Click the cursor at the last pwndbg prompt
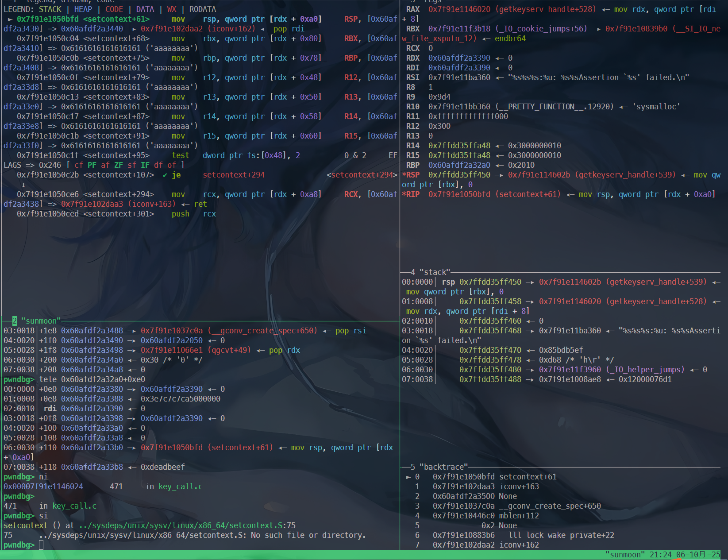Screen dimensions: 728x560 pos(41,545)
